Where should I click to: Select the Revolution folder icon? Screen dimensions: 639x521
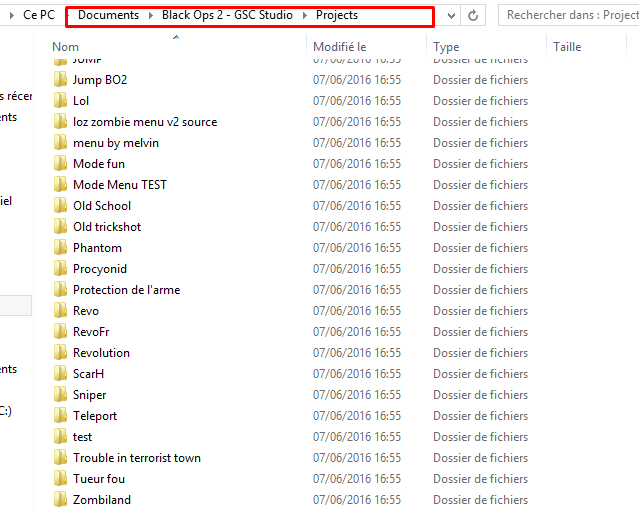tap(60, 353)
